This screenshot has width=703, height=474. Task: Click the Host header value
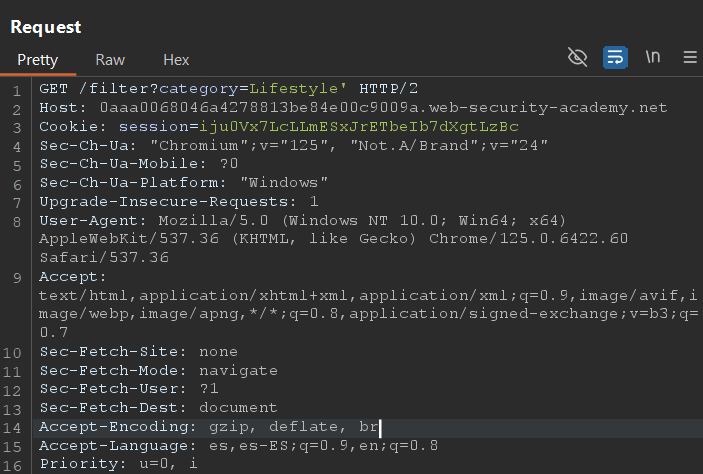[383, 108]
